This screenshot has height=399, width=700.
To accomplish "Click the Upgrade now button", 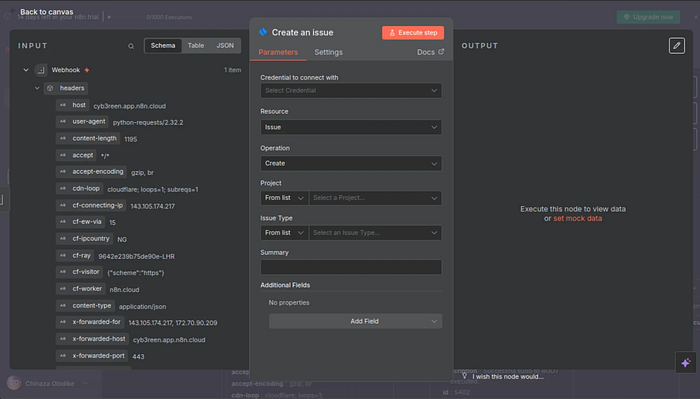I will (x=648, y=17).
